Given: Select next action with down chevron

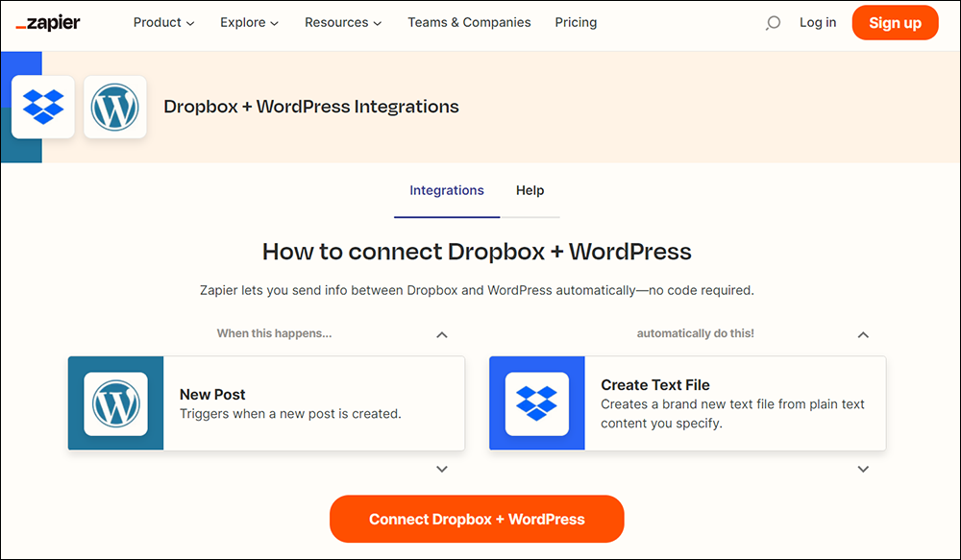Looking at the screenshot, I should pyautogui.click(x=863, y=470).
